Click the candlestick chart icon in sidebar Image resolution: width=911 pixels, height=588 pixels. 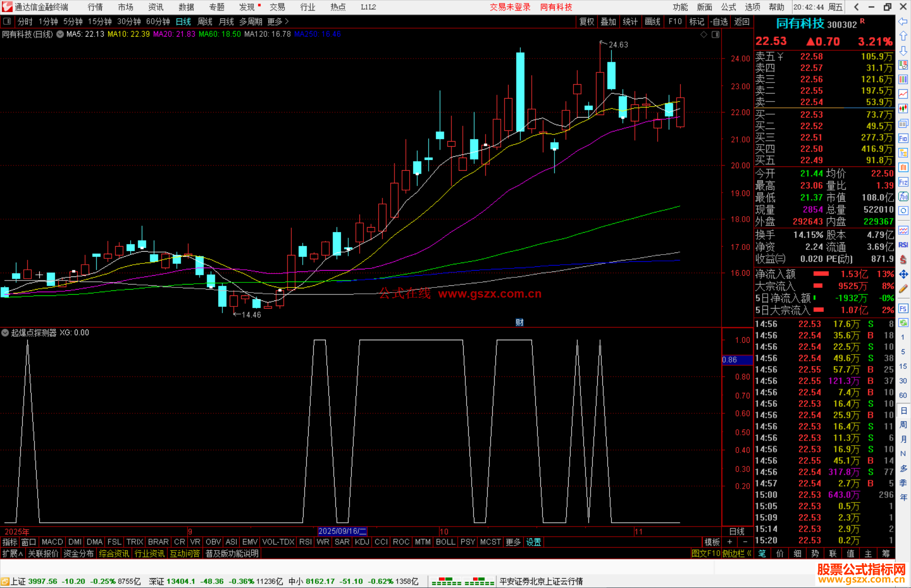903,109
